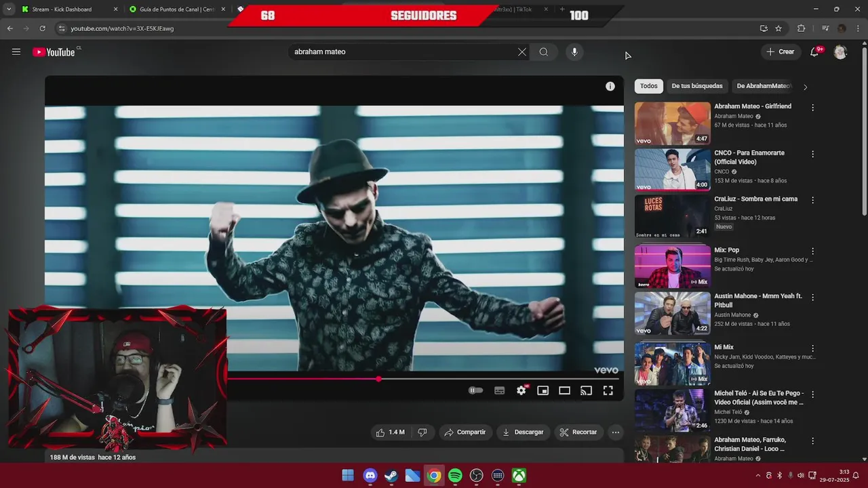The width and height of the screenshot is (868, 488).
Task: Click the Crear button
Action: coord(780,52)
